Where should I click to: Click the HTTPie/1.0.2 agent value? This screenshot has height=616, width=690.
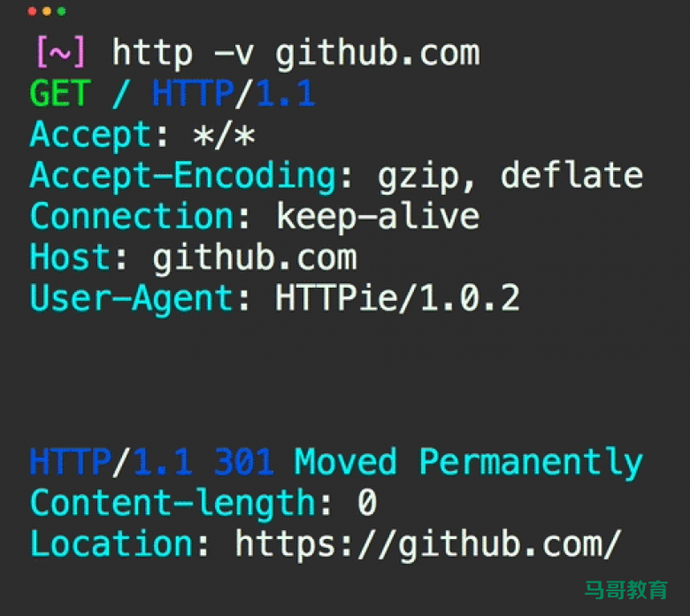398,298
